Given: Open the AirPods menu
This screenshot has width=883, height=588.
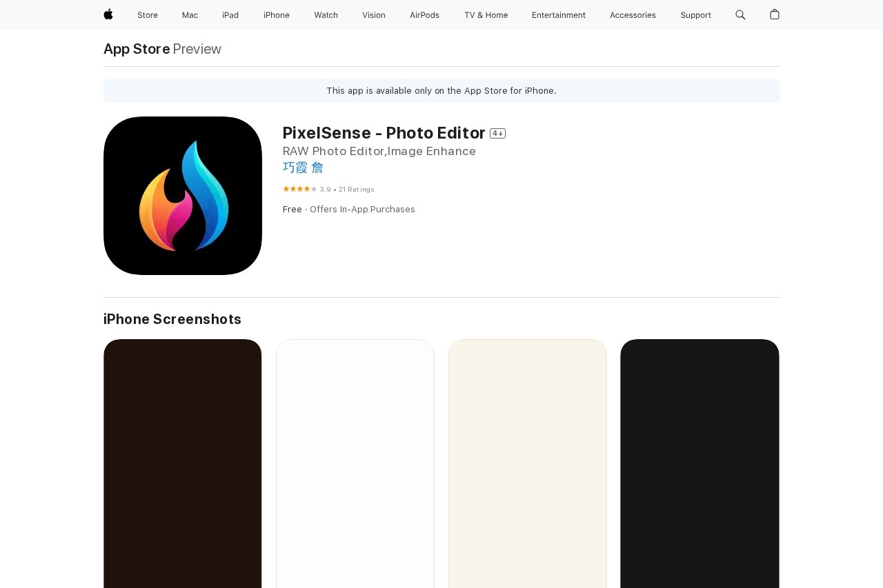Looking at the screenshot, I should click(424, 15).
